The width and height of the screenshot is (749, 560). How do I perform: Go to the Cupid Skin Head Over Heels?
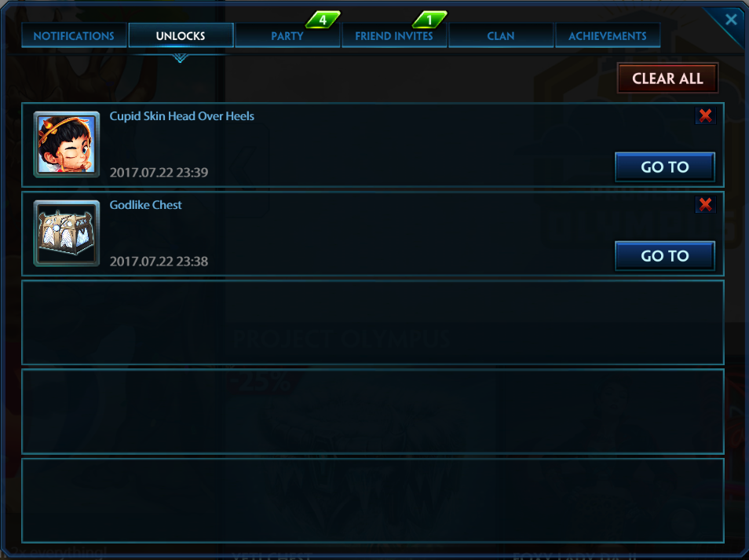tap(664, 167)
